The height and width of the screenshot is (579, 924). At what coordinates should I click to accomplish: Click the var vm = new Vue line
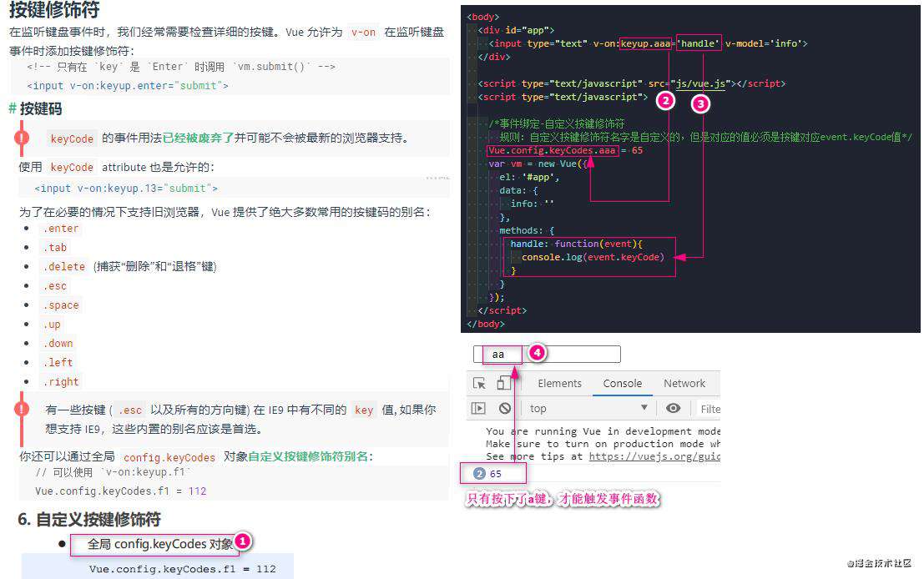[x=538, y=164]
